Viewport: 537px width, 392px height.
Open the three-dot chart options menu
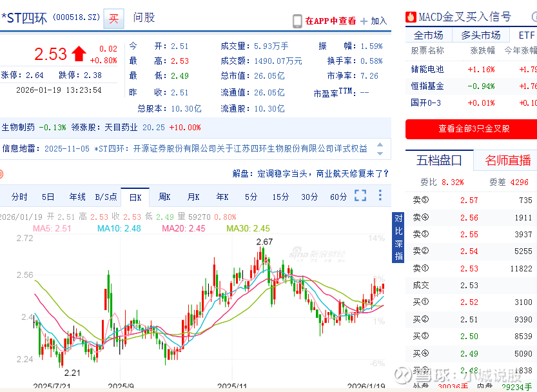pos(380,195)
